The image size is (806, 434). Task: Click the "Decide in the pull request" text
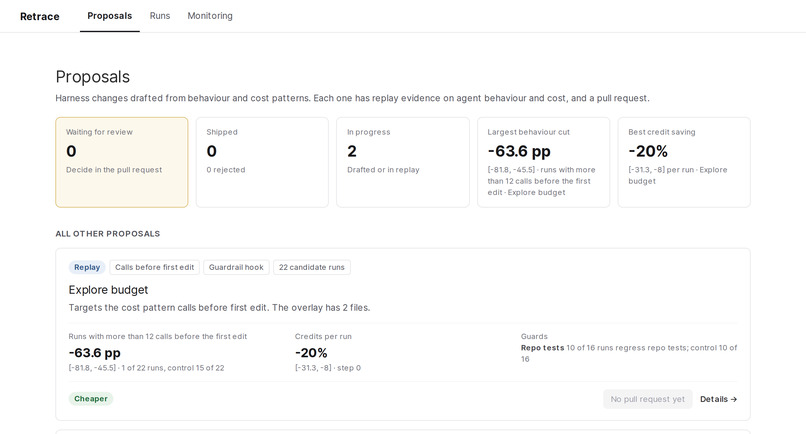click(114, 170)
